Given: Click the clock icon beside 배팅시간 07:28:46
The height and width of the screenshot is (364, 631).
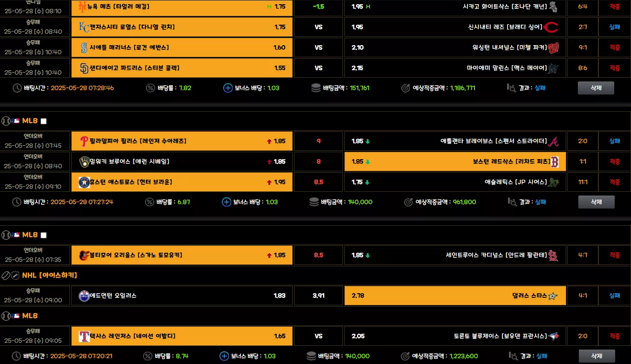Looking at the screenshot, I should coord(17,88).
